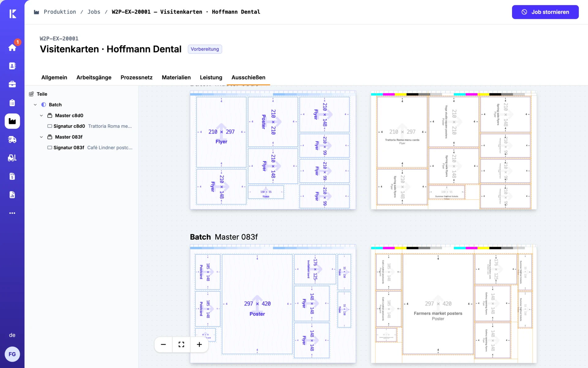Viewport: 588px width, 368px height.
Task: Collapse the Master 083f node
Action: pos(41,137)
